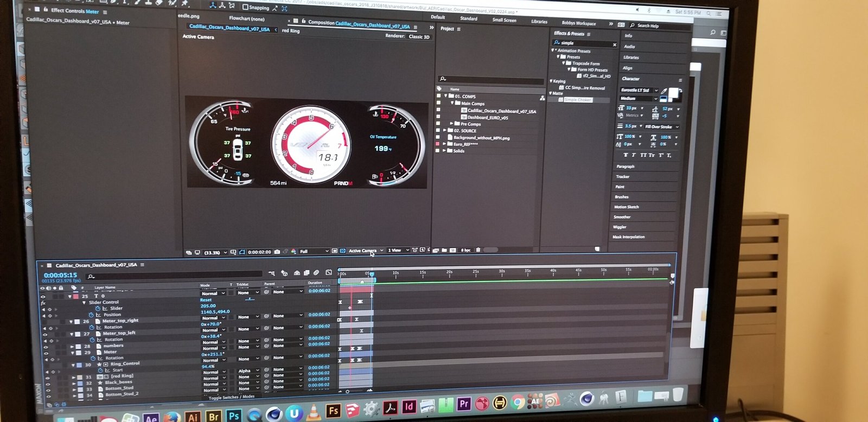868x422 pixels.
Task: Expand the 02. SOURCE folder
Action: pyautogui.click(x=445, y=131)
